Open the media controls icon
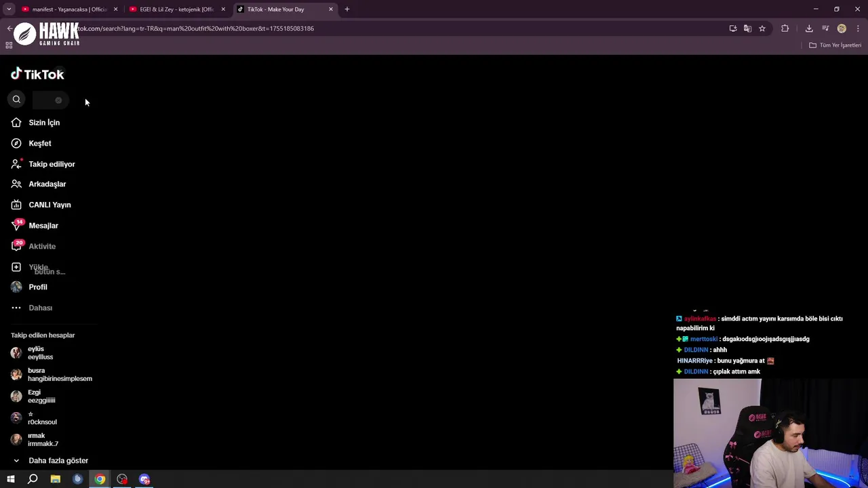868x488 pixels. pos(825,28)
